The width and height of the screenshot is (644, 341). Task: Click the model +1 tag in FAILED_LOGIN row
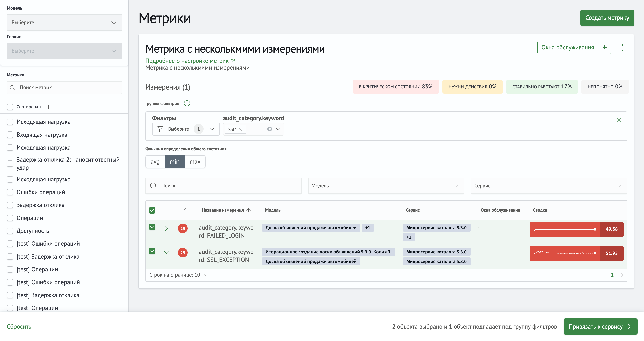pyautogui.click(x=367, y=228)
